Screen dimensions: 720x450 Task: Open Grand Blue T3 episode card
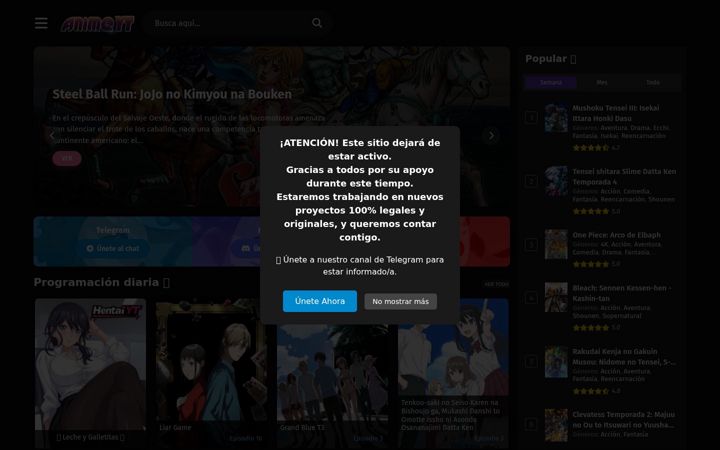[332, 373]
